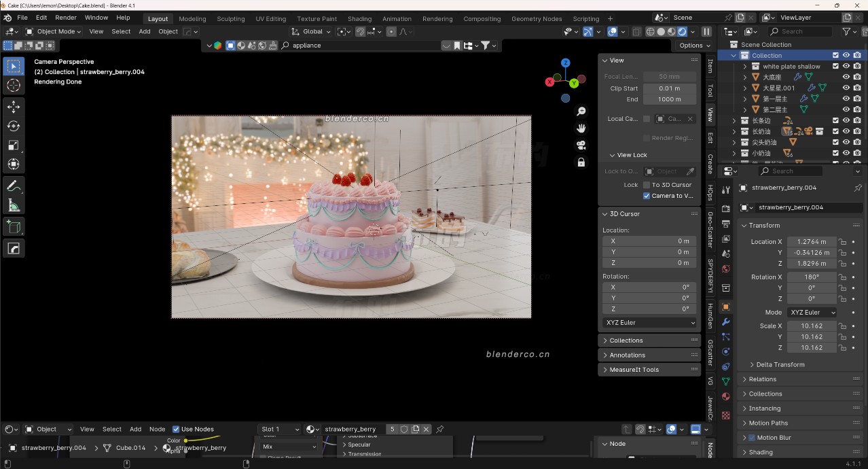Switch to wireframe viewport shading
This screenshot has height=469, width=868.
pyautogui.click(x=651, y=31)
